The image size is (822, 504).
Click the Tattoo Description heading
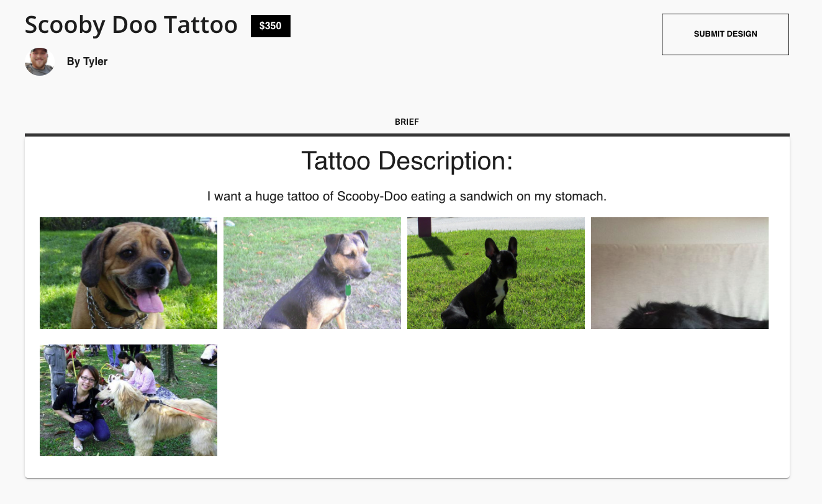(x=407, y=161)
